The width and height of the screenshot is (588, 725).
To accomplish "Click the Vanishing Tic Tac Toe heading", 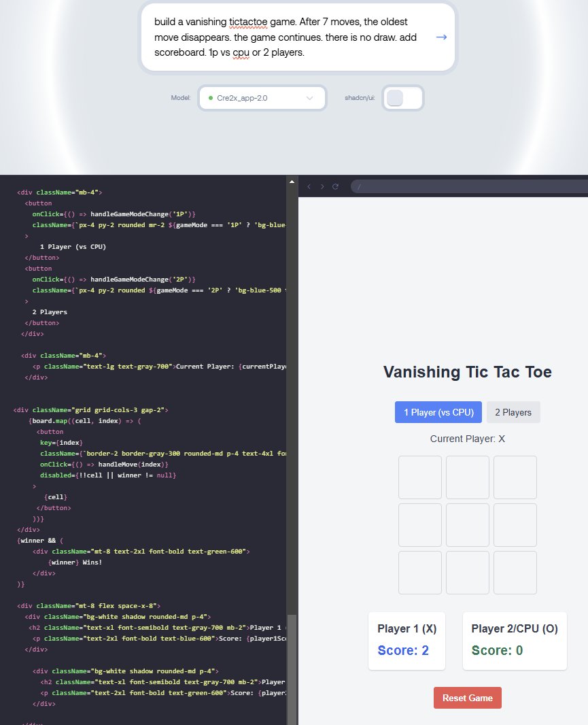I will [468, 372].
